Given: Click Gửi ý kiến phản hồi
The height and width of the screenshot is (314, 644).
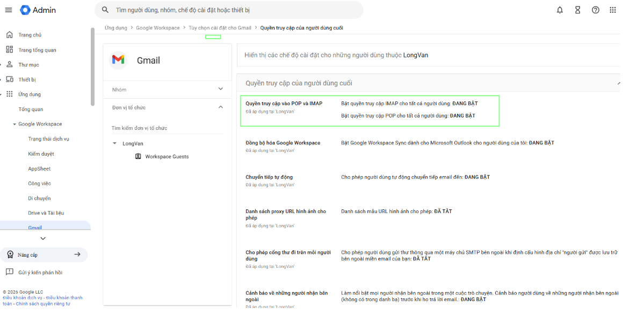Looking at the screenshot, I should [x=40, y=273].
